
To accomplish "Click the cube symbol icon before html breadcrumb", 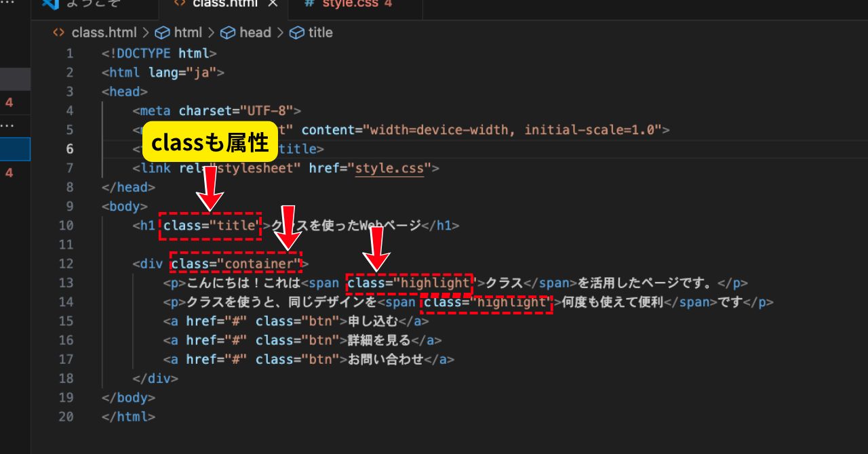I will (163, 33).
